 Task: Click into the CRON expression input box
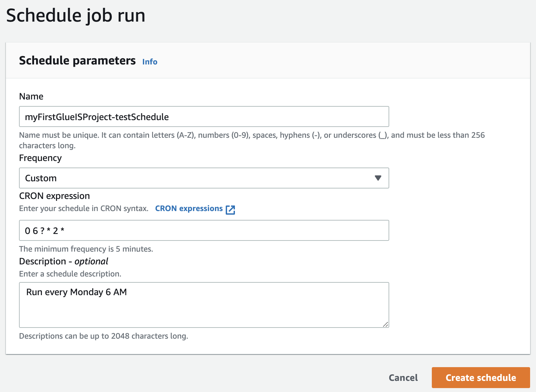(x=204, y=231)
